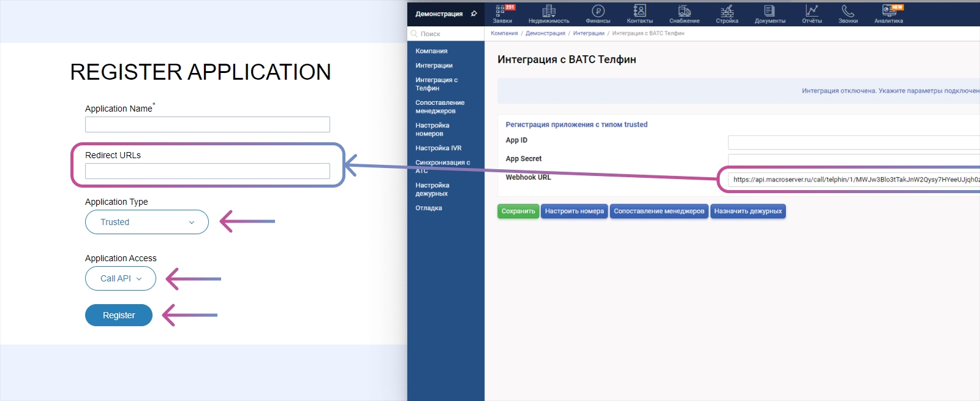Open the Стройка construction icon
The image size is (980, 401).
pyautogui.click(x=727, y=11)
